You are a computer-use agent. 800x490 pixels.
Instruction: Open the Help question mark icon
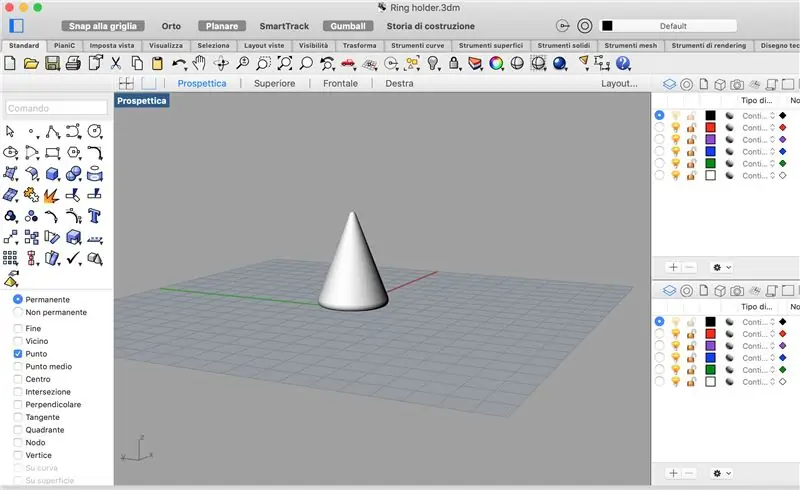pyautogui.click(x=623, y=63)
